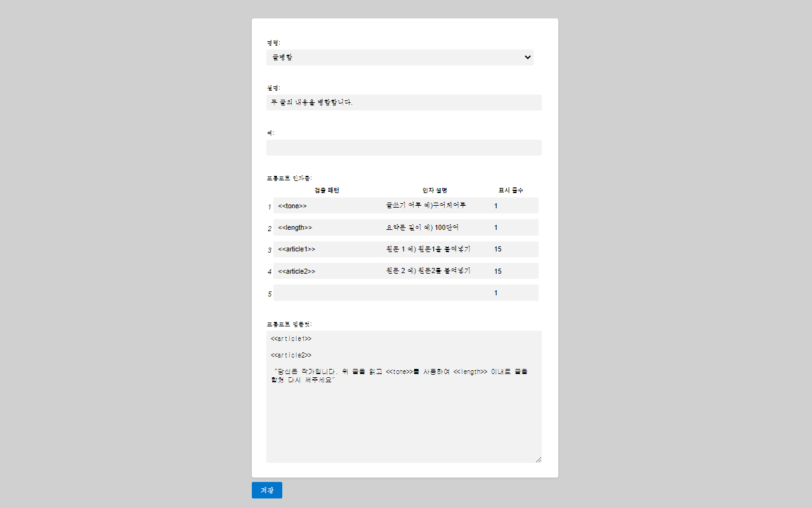812x508 pixels.
Task: Click the textarea resize handle at its corner
Action: tap(539, 460)
